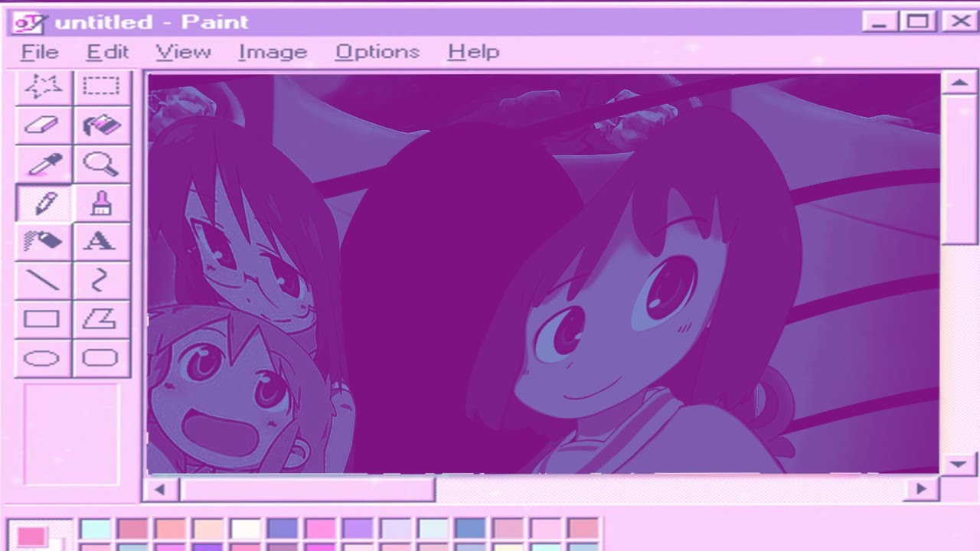This screenshot has width=980, height=551.
Task: Pick the Rounded Rectangle tool
Action: click(x=102, y=358)
